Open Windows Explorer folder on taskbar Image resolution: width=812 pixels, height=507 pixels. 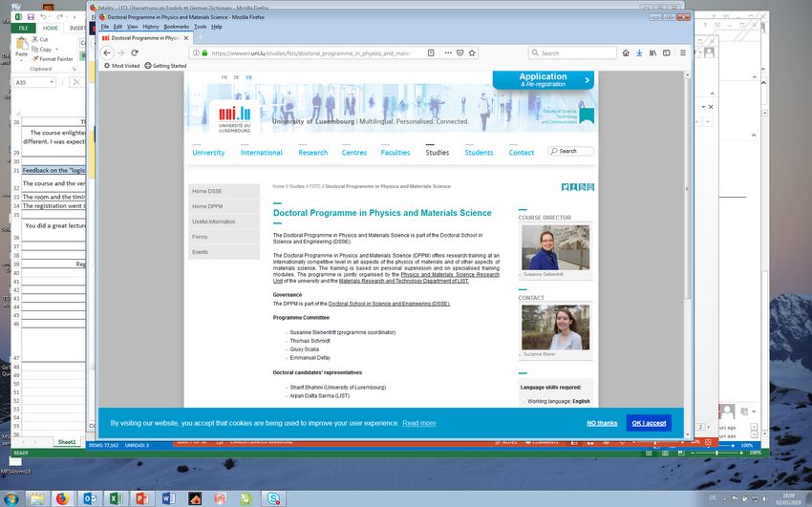[37, 498]
